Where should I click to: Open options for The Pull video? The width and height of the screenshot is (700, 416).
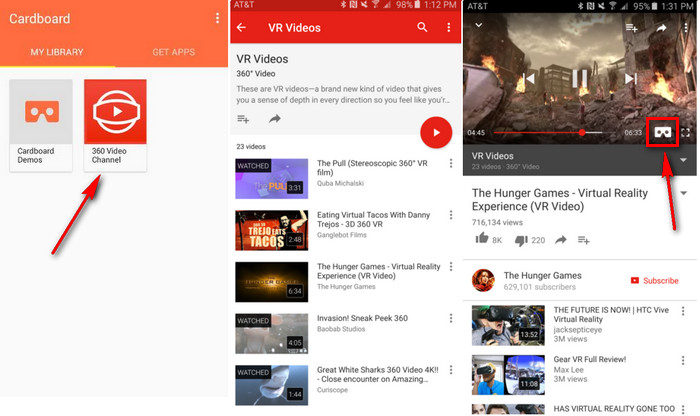pos(451,164)
